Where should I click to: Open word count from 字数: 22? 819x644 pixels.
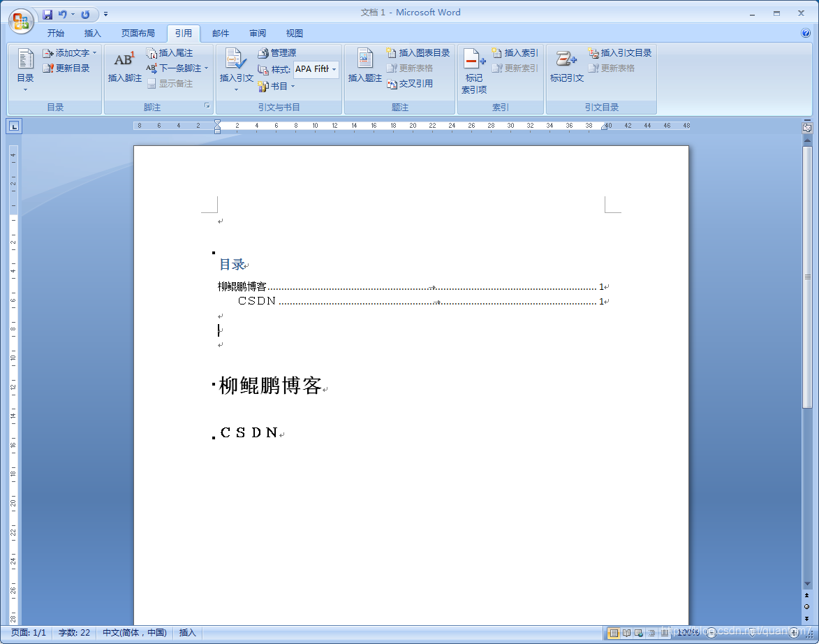coord(74,633)
